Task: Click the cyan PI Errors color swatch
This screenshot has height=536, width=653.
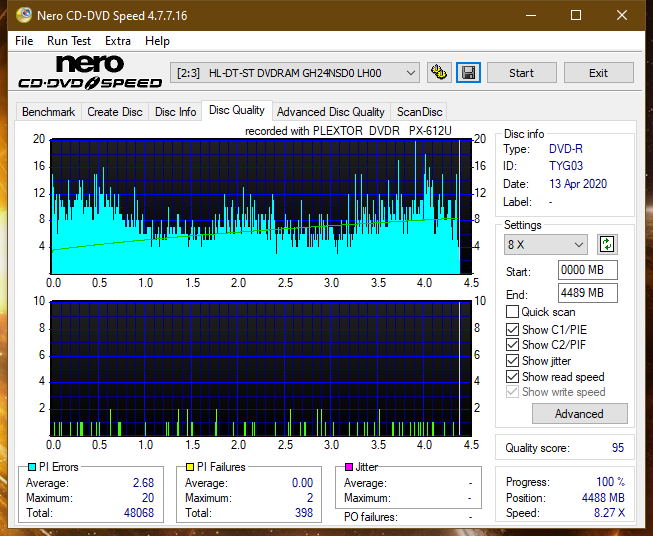Action: (x=32, y=467)
